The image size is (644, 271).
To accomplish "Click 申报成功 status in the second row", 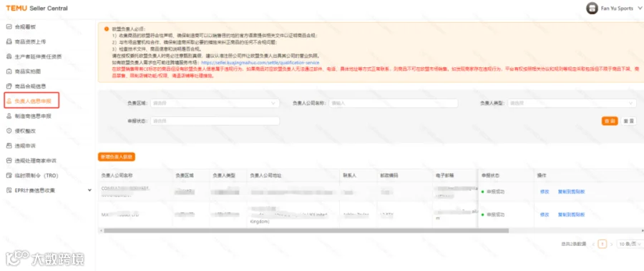I will point(495,215).
